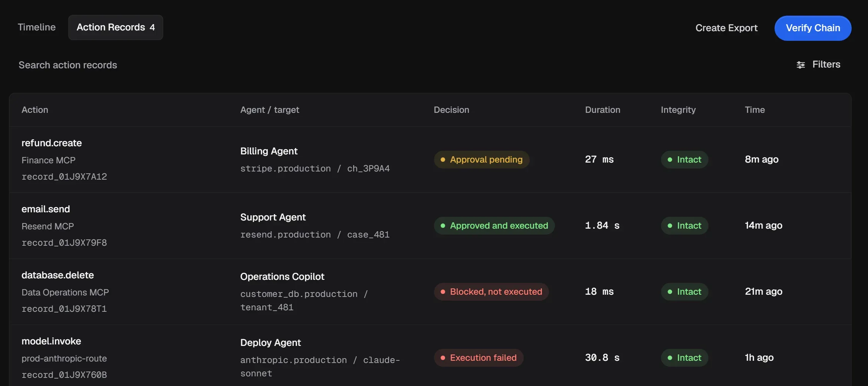Viewport: 868px width, 386px height.
Task: Click the Time column header
Action: [x=755, y=110]
